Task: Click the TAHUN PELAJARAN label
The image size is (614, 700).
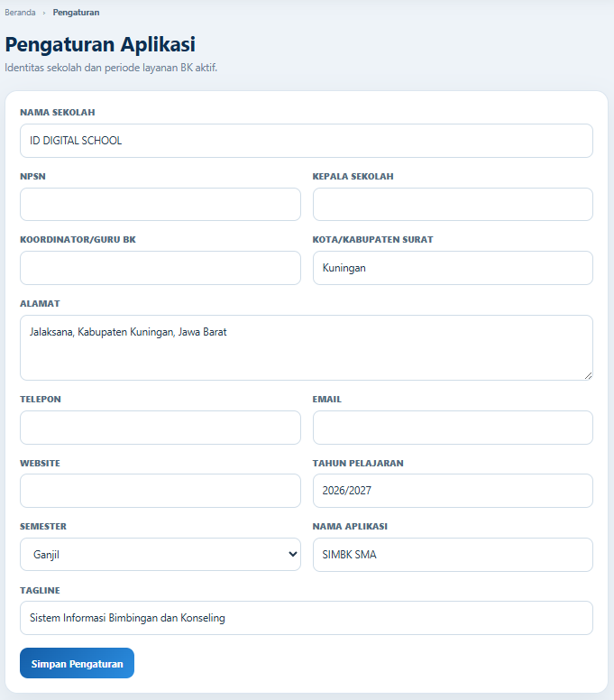Action: [x=358, y=464]
